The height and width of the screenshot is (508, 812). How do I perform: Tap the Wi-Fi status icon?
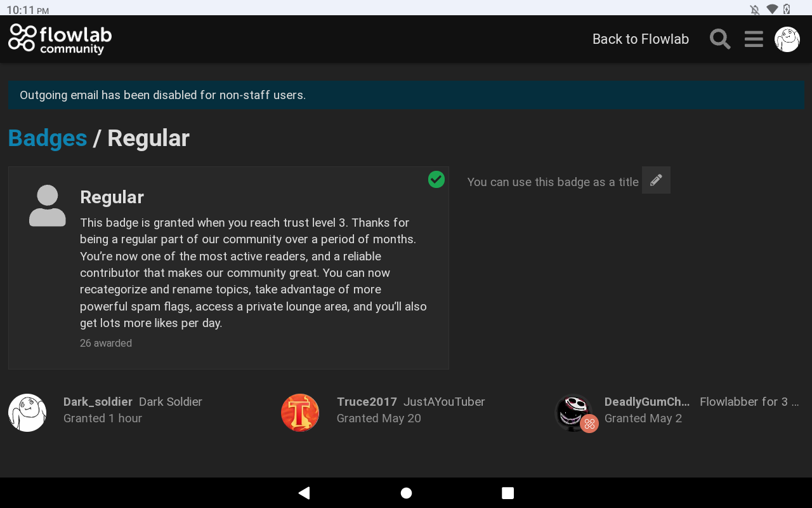tap(772, 9)
